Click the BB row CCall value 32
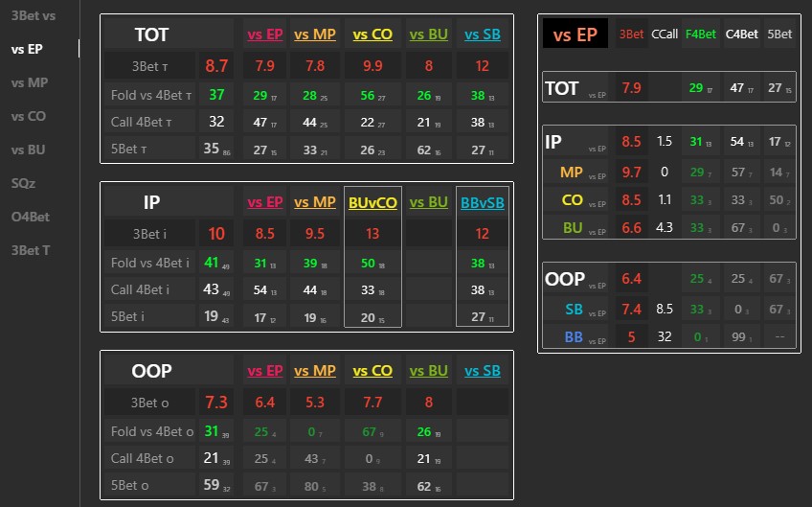The width and height of the screenshot is (812, 507). tap(665, 336)
